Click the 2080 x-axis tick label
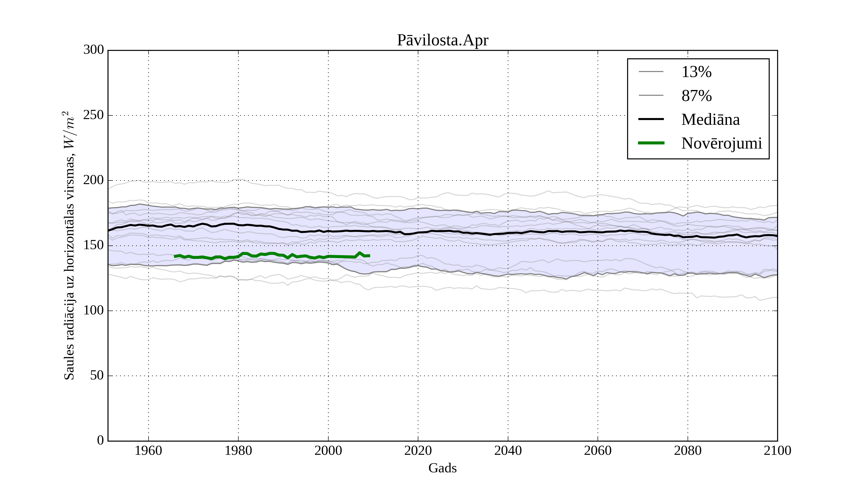 [687, 450]
